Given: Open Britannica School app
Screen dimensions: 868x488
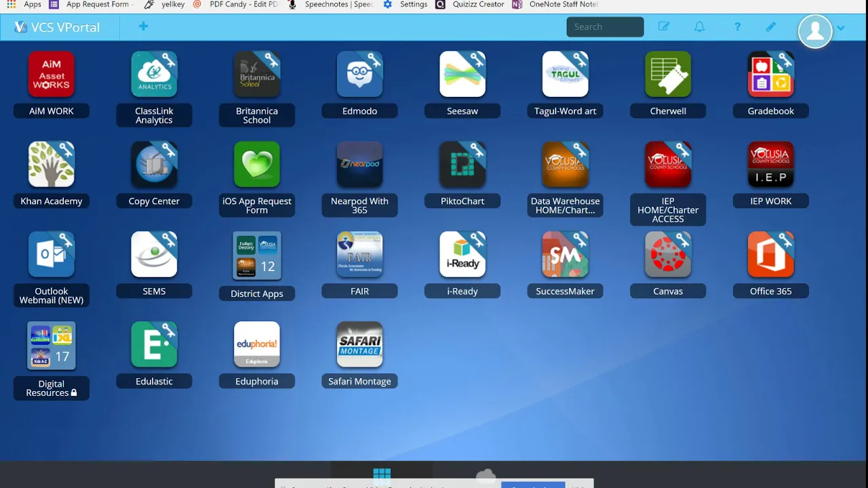Looking at the screenshot, I should coord(257,74).
